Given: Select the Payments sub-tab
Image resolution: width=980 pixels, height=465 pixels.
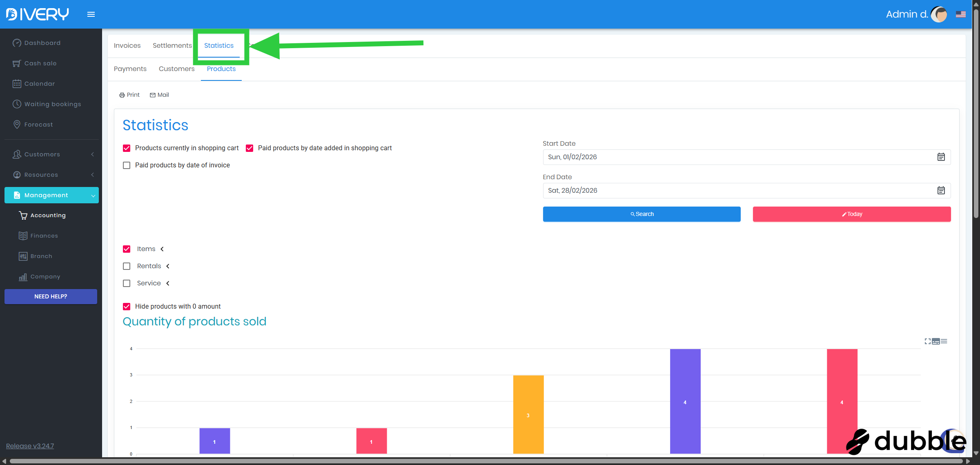Looking at the screenshot, I should (x=130, y=69).
